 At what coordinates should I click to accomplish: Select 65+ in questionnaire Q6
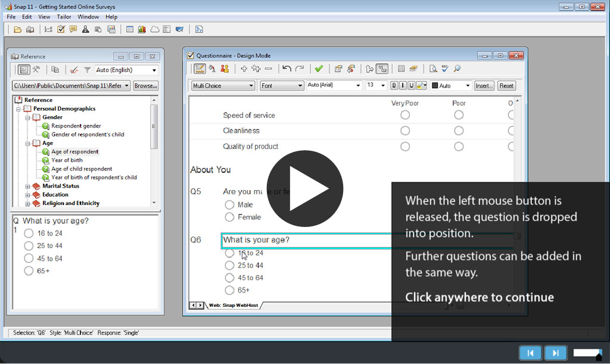click(x=229, y=291)
